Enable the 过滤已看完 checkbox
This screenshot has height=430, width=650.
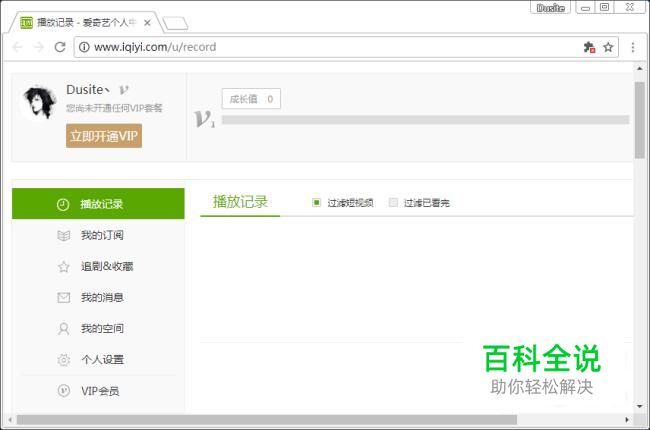pyautogui.click(x=393, y=202)
